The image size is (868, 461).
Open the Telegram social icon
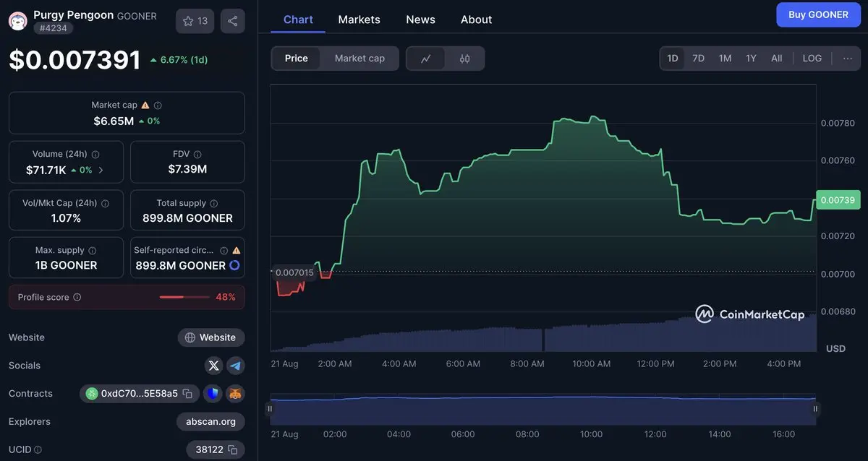[236, 366]
